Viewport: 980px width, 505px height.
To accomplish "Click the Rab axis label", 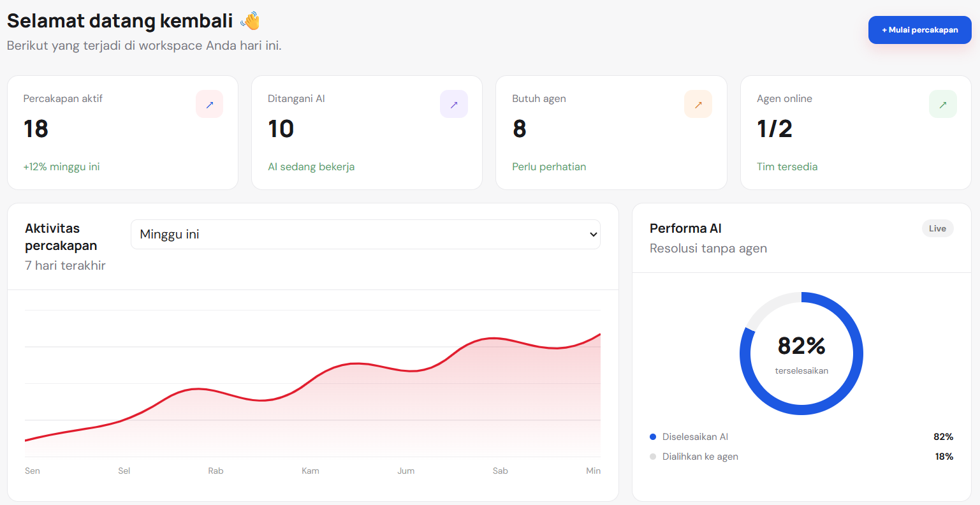I will pyautogui.click(x=216, y=471).
